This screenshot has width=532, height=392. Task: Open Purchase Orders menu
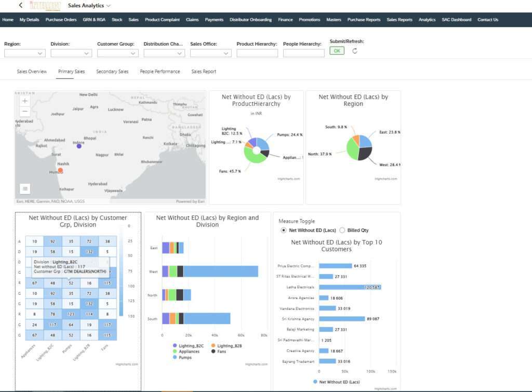(61, 20)
